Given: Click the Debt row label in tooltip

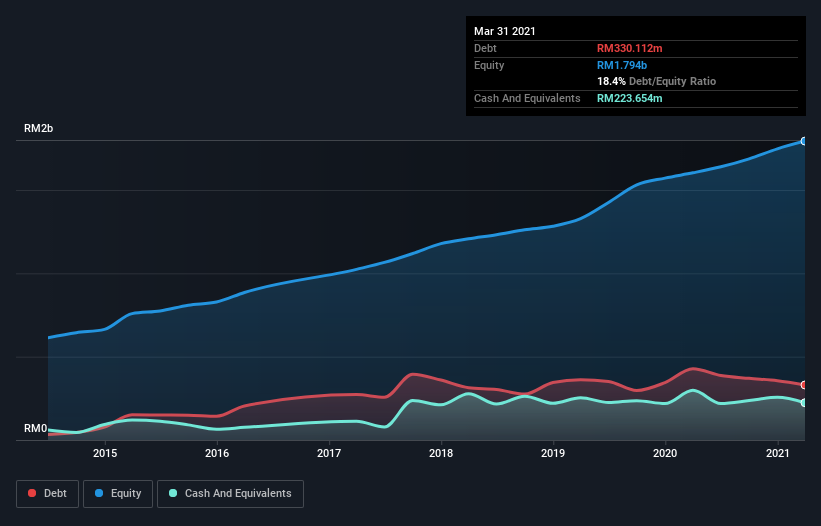Looking at the screenshot, I should pos(485,48).
